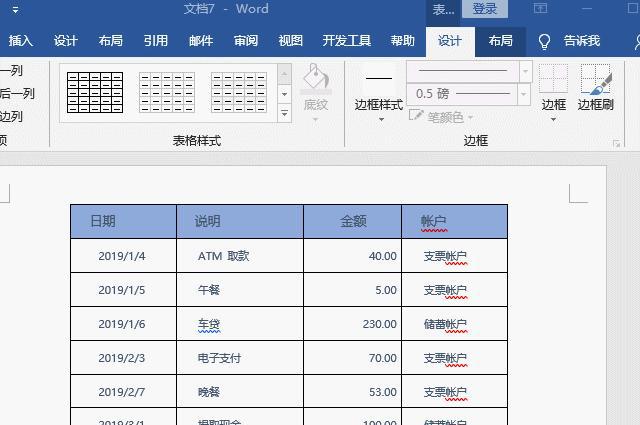Click the 笔颜色 pen color button
This screenshot has width=640, height=425.
pos(436,117)
